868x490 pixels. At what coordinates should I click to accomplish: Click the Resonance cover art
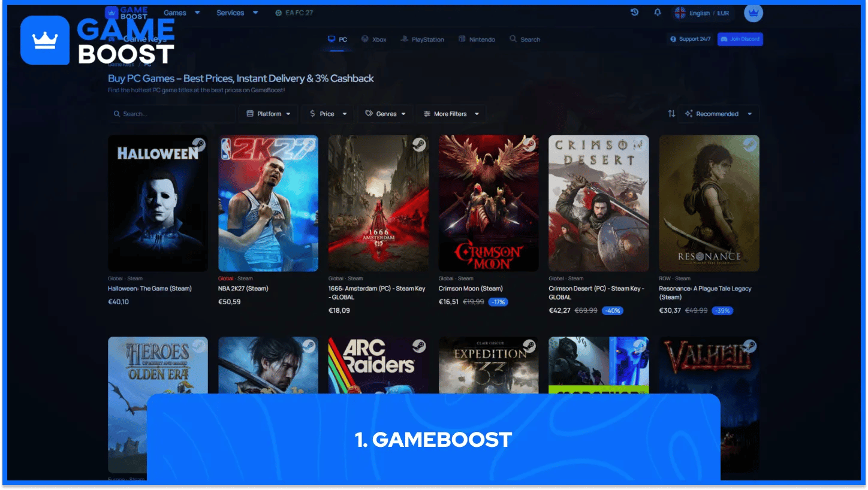(709, 203)
